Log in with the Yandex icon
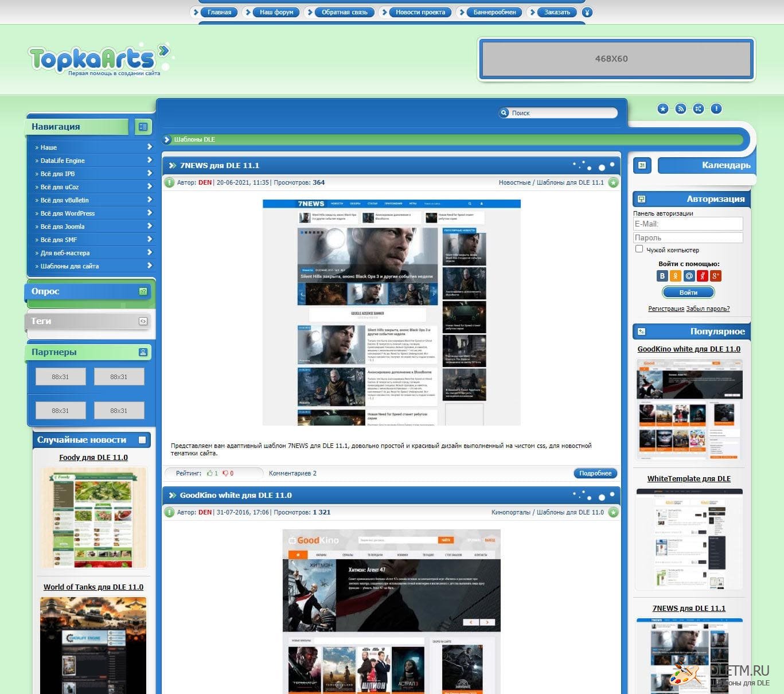The height and width of the screenshot is (694, 784). point(702,276)
